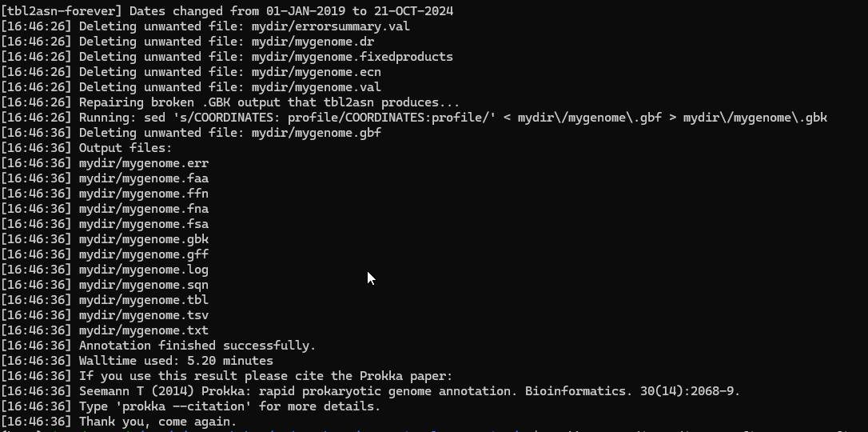Click the mydir/mygenome.faa file path
Screen dimensions: 868x432
[144, 178]
